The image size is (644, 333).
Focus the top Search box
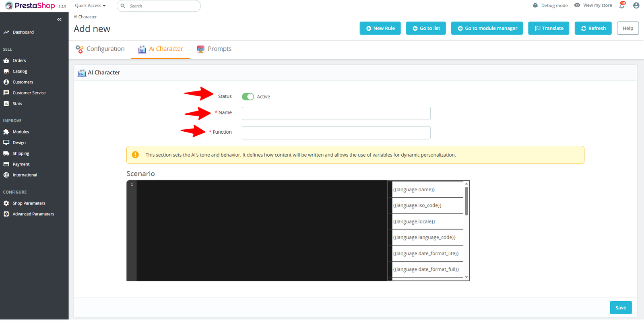(159, 6)
